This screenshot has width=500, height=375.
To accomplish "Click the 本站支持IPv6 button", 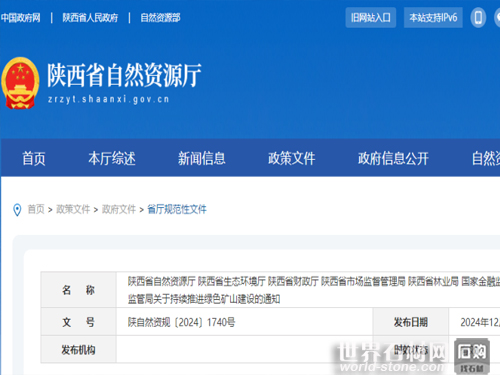I will [x=433, y=17].
